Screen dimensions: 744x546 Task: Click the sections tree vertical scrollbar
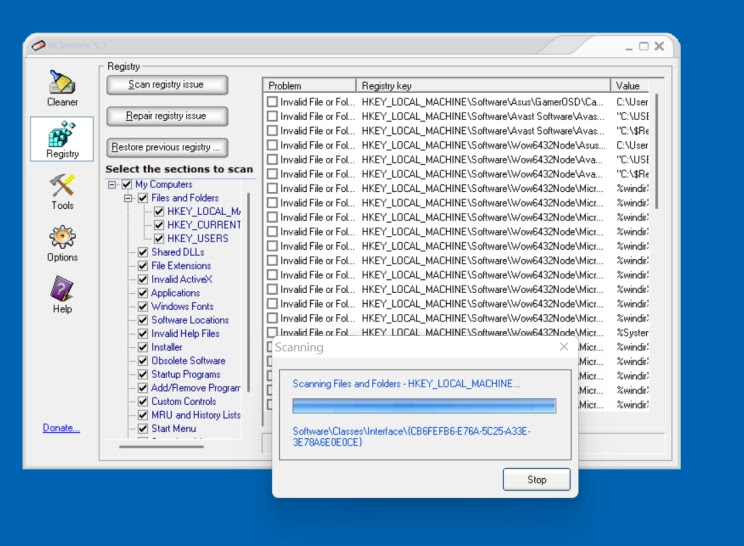tap(248, 292)
